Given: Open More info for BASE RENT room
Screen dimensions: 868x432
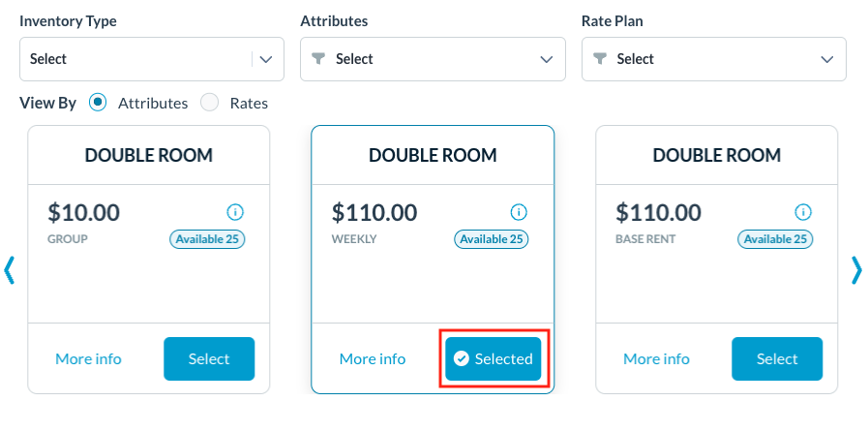Looking at the screenshot, I should (x=656, y=359).
